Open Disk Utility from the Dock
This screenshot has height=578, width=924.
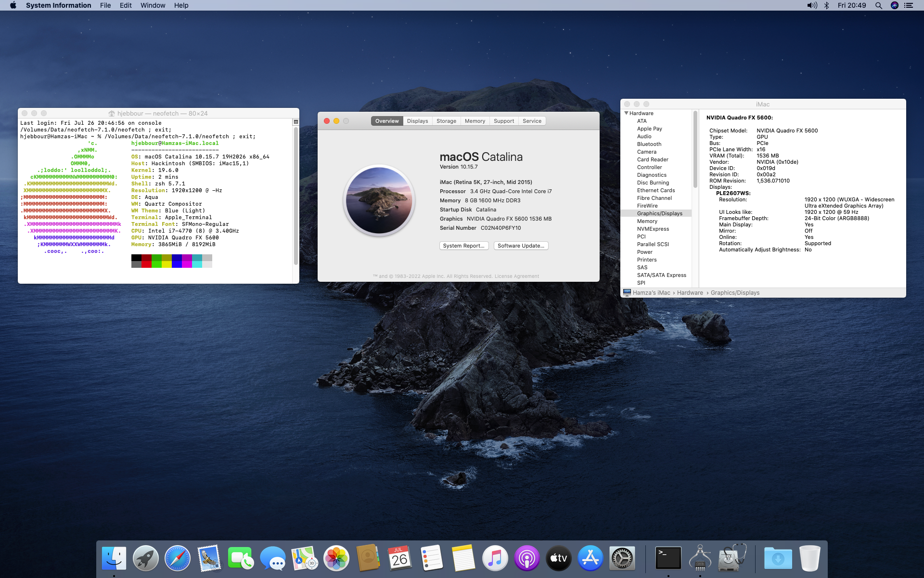pyautogui.click(x=732, y=558)
